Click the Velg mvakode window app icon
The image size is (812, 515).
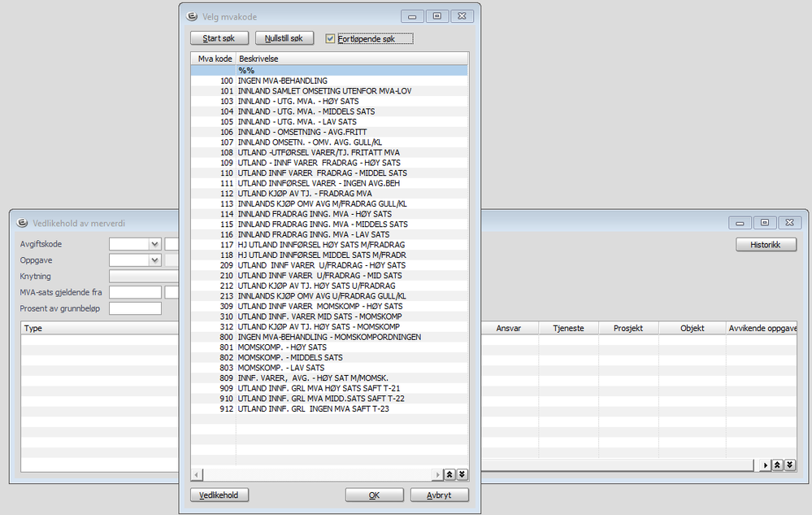[192, 16]
